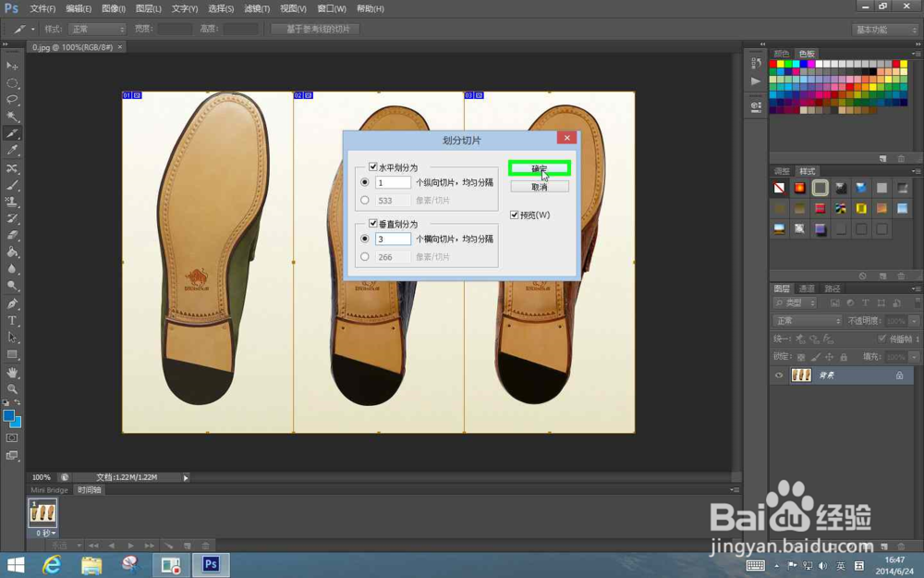The image size is (924, 578).
Task: Disable the 预览(W) preview checkbox
Action: (515, 215)
